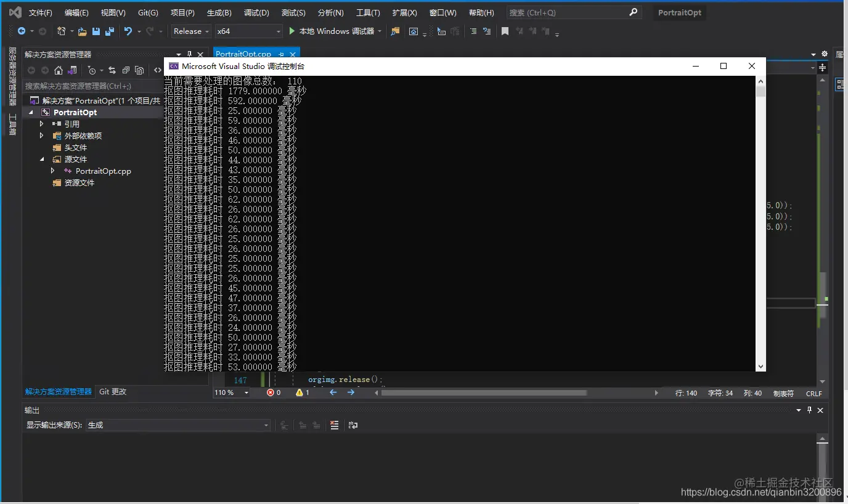Save all files with stacked floppy icon

point(110,31)
